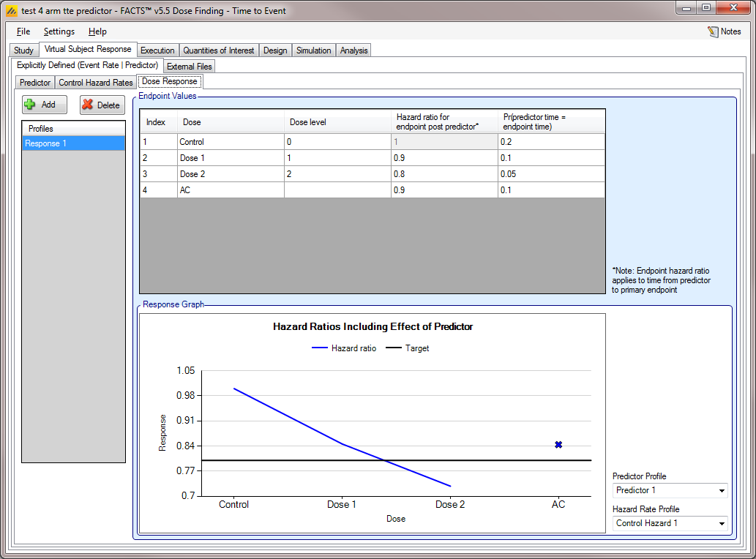Click the blue AC marker on graph

point(558,445)
